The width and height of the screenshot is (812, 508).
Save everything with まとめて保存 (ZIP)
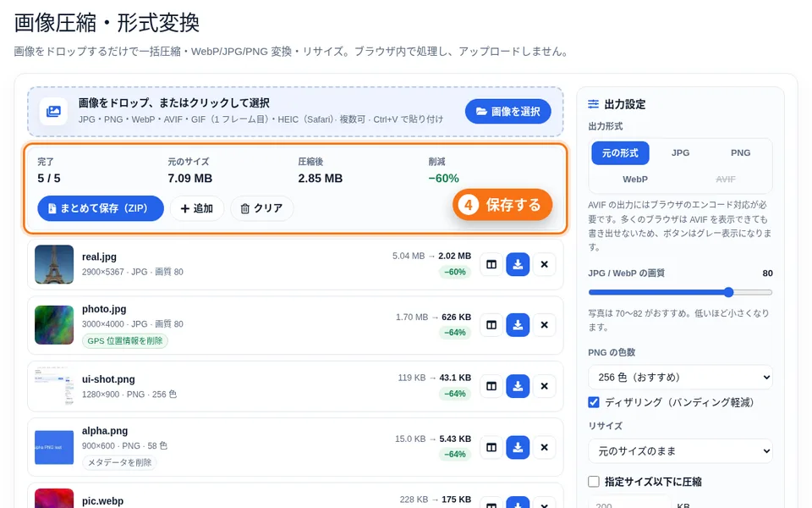point(101,208)
